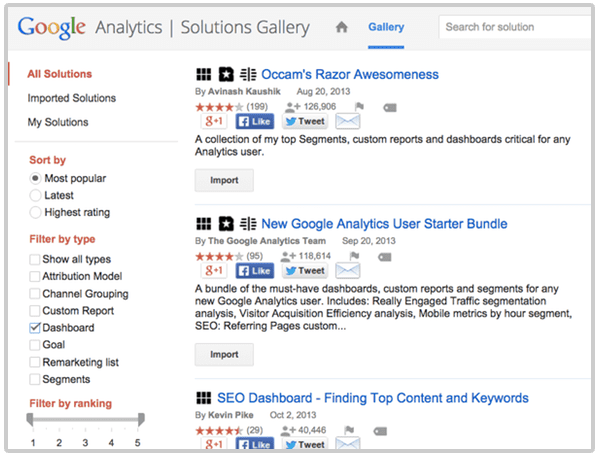Image resolution: width=600 pixels, height=455 pixels.
Task: Click author name Kevin Pike
Action: pos(230,415)
